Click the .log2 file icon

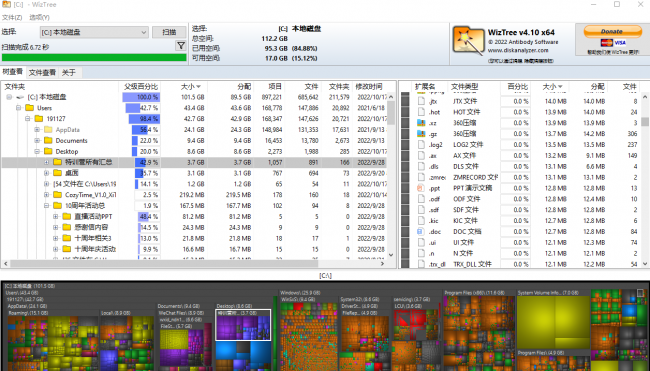(421, 145)
